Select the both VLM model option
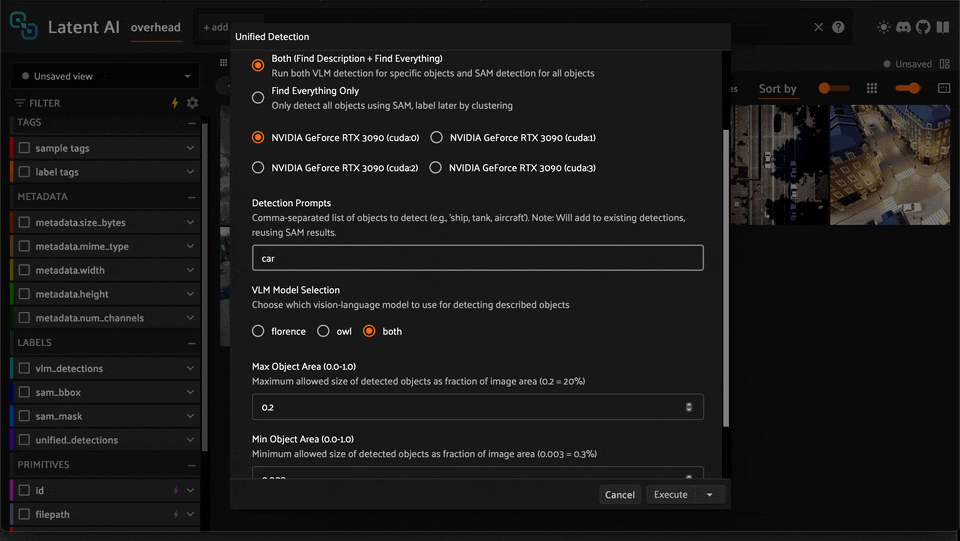Viewport: 960px width, 541px height. (x=369, y=331)
